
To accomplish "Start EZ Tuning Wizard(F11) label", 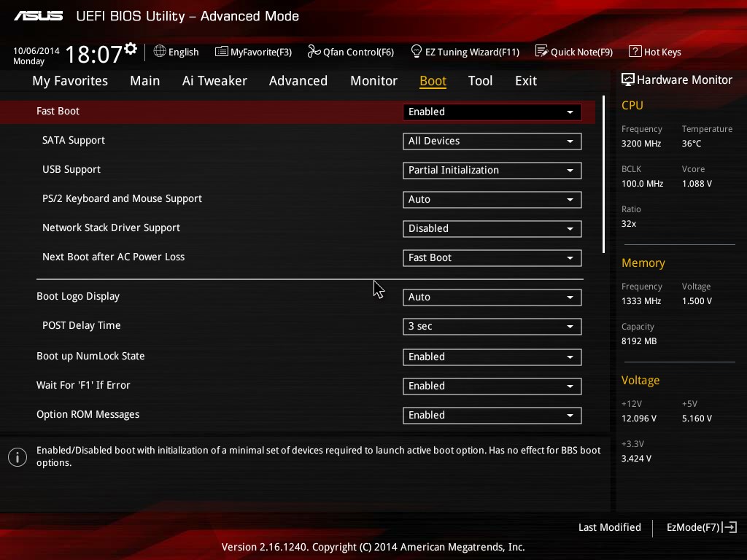I will [x=472, y=52].
